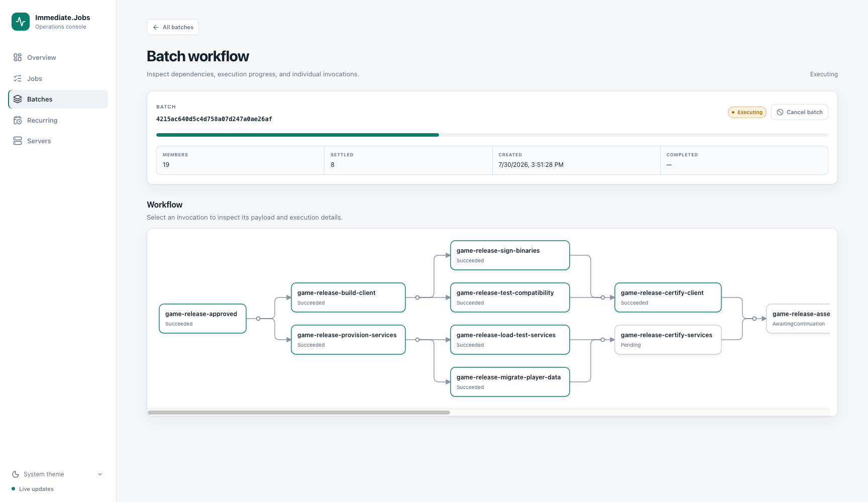Click the Operations console subtitle
The image size is (868, 502).
click(x=61, y=27)
